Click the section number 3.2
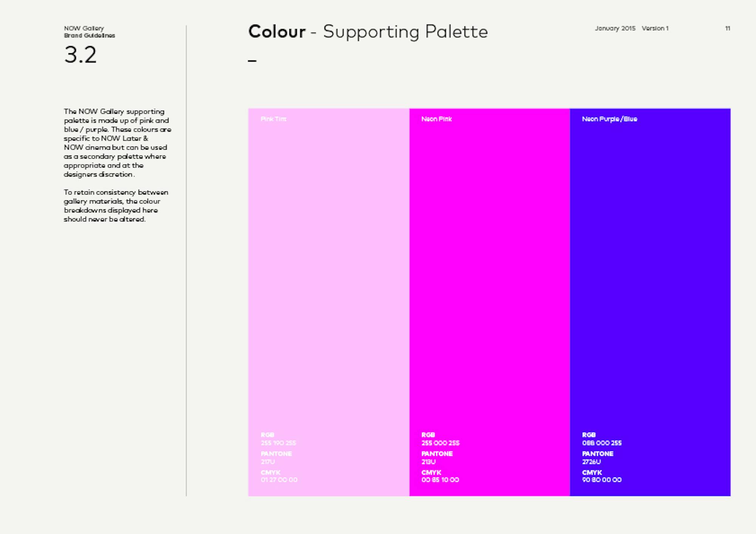756x534 pixels. [80, 55]
